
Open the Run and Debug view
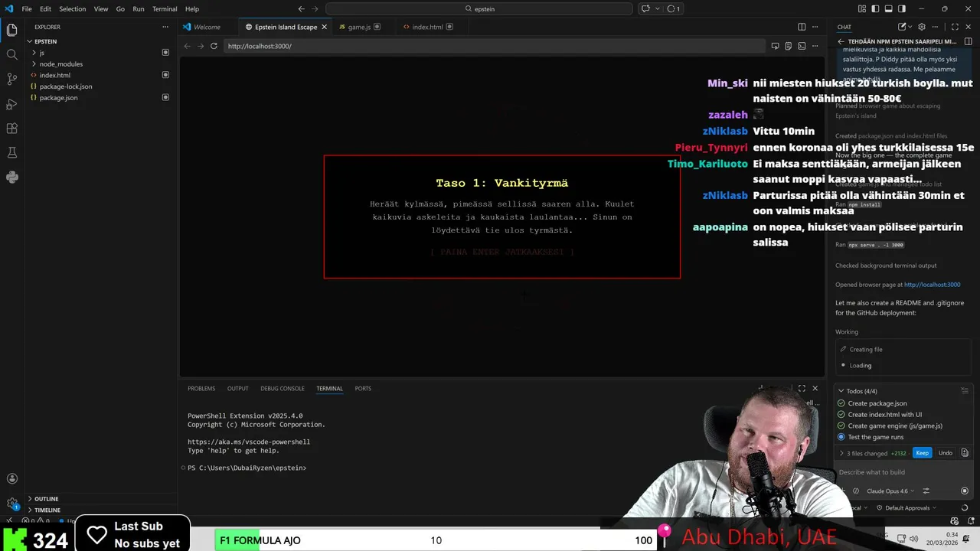[x=11, y=103]
